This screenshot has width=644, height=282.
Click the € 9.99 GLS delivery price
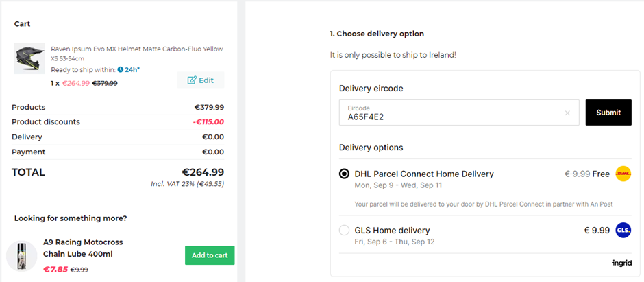click(x=593, y=231)
